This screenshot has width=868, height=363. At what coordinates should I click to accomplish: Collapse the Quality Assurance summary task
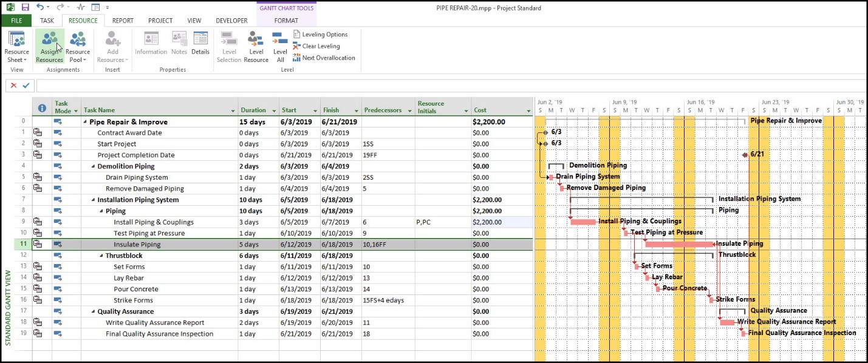[x=93, y=311]
